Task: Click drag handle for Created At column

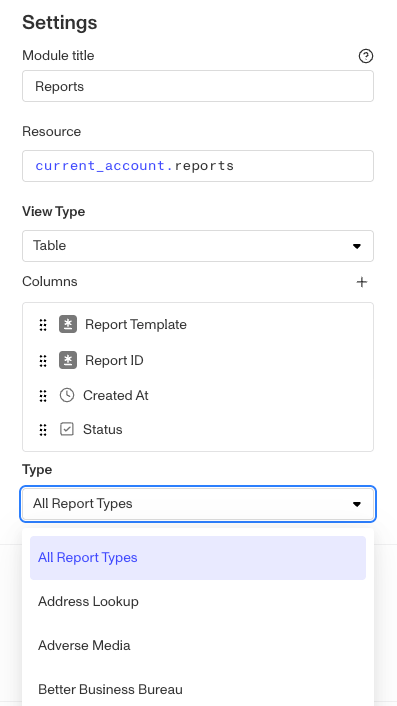Action: pyautogui.click(x=43, y=396)
